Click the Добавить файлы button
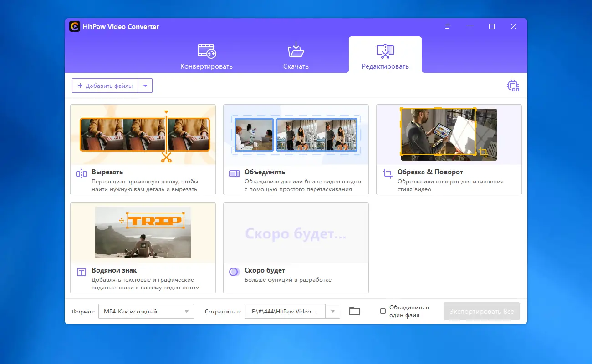Viewport: 592px width, 364px height. pos(105,86)
